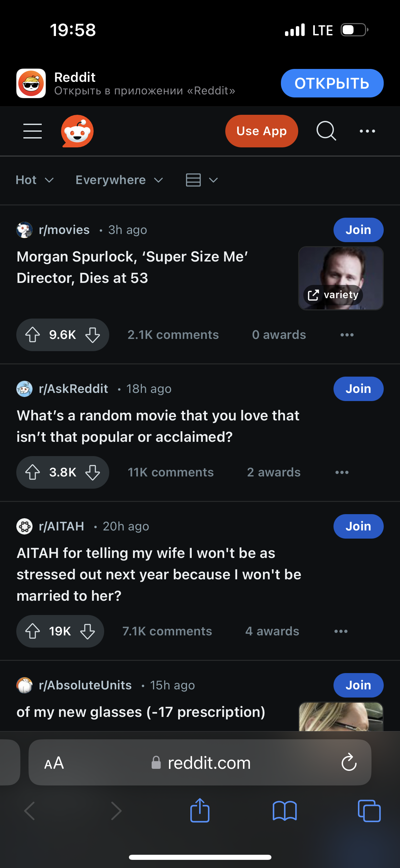Tap the Safari share icon

point(200,811)
